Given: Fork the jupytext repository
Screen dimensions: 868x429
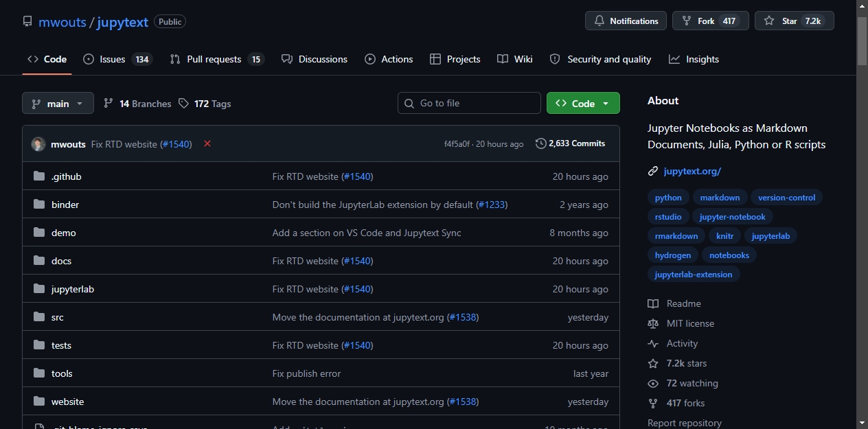Looking at the screenshot, I should click(710, 21).
